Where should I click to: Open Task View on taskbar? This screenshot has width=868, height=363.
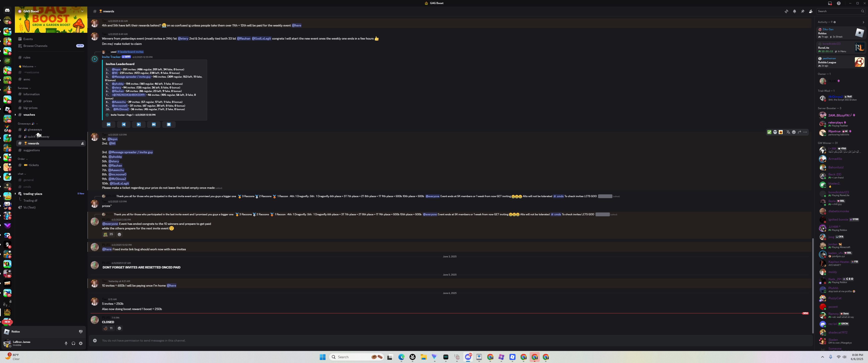[x=390, y=357]
